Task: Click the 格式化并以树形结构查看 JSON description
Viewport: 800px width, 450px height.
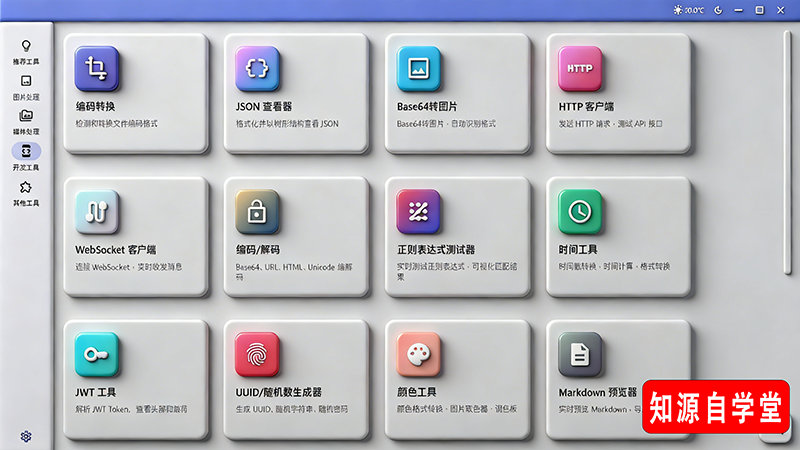Action: 287,123
